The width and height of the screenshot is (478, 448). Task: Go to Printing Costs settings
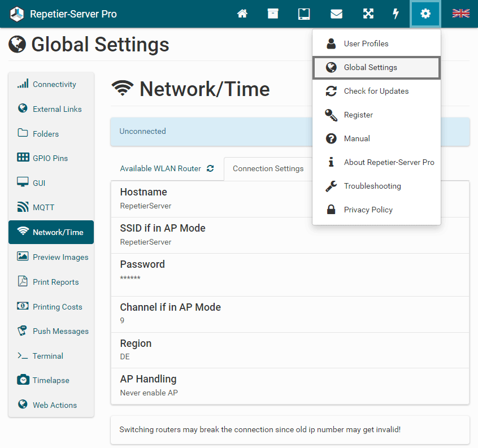point(51,307)
